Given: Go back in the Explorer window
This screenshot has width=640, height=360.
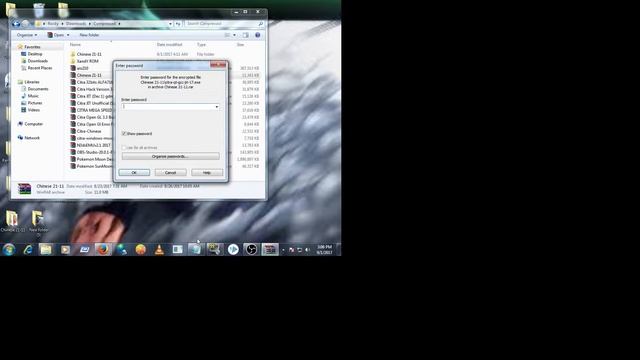Looking at the screenshot, I should (x=16, y=24).
